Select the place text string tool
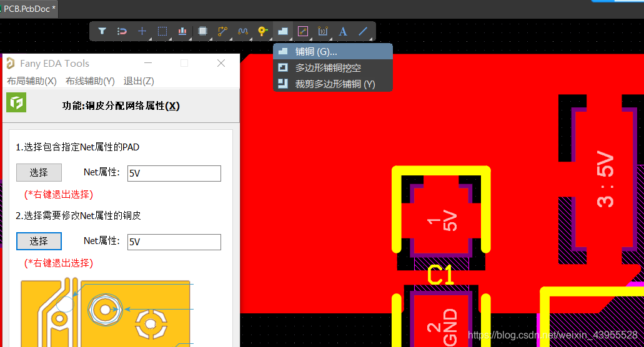644x347 pixels. (342, 31)
